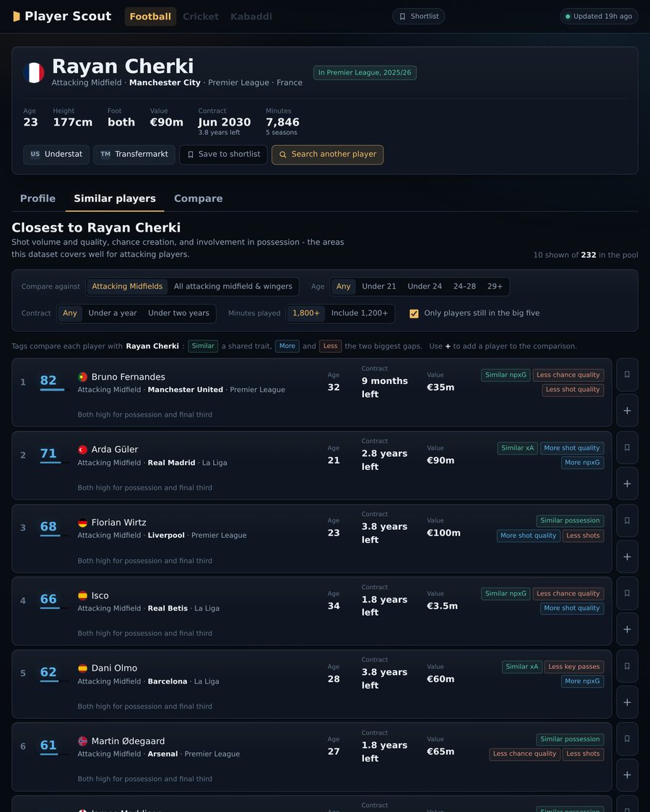Image resolution: width=650 pixels, height=812 pixels.
Task: Filter age to 29+
Action: coord(495,287)
